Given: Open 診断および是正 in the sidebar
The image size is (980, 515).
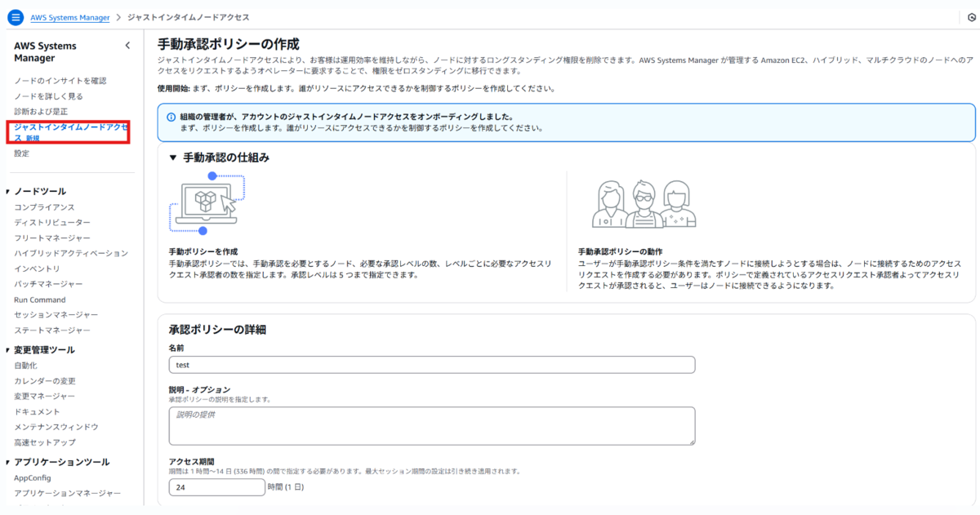Looking at the screenshot, I should pyautogui.click(x=41, y=111).
